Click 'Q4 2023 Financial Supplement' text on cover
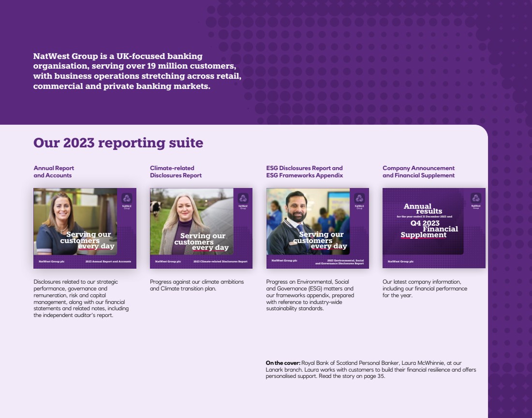532x418 pixels. click(429, 229)
